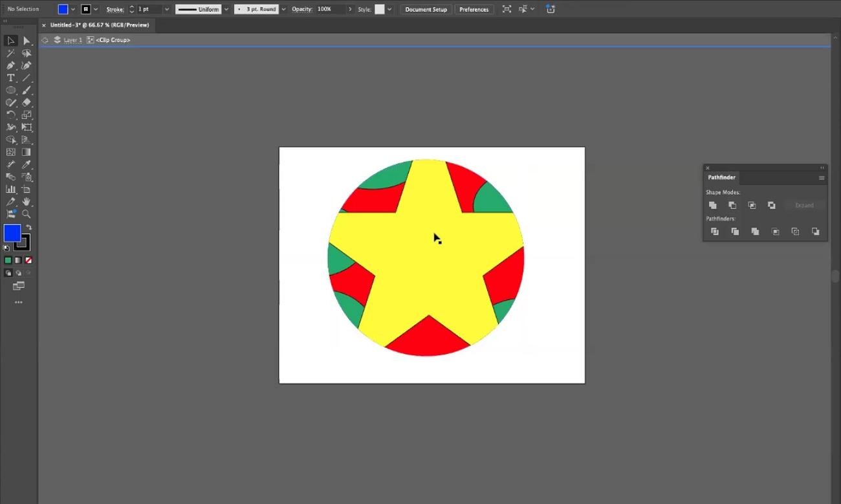This screenshot has width=841, height=504.
Task: Open fill color dropdown in control bar
Action: click(x=73, y=9)
